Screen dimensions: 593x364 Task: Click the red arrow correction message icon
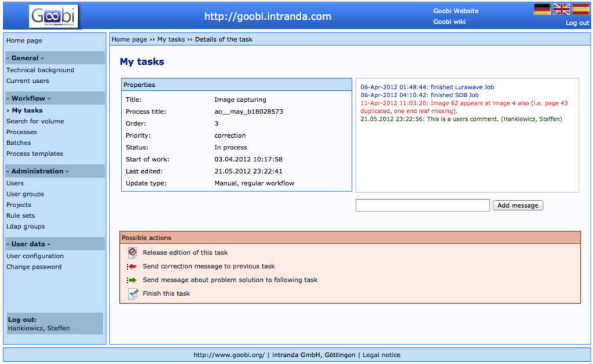[x=131, y=266]
